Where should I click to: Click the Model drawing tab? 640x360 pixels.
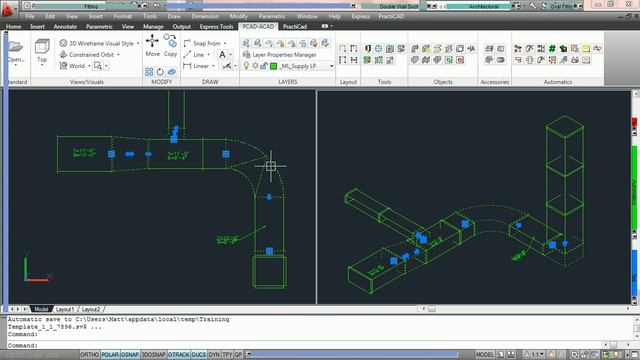(41, 309)
